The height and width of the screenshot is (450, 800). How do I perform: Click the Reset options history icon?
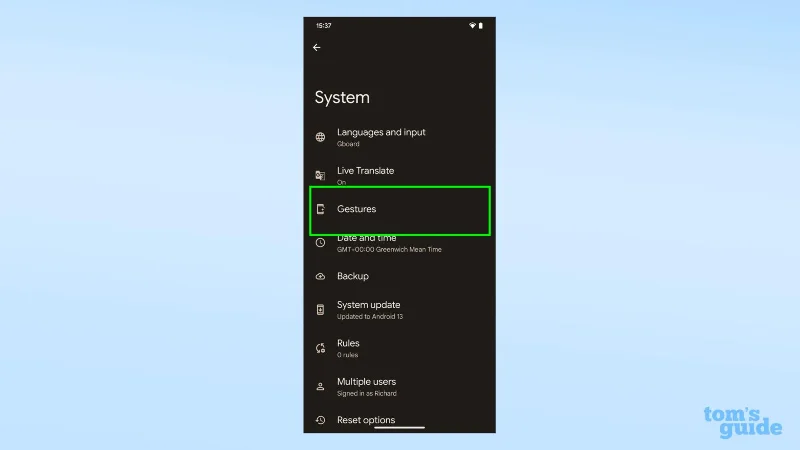pos(320,420)
